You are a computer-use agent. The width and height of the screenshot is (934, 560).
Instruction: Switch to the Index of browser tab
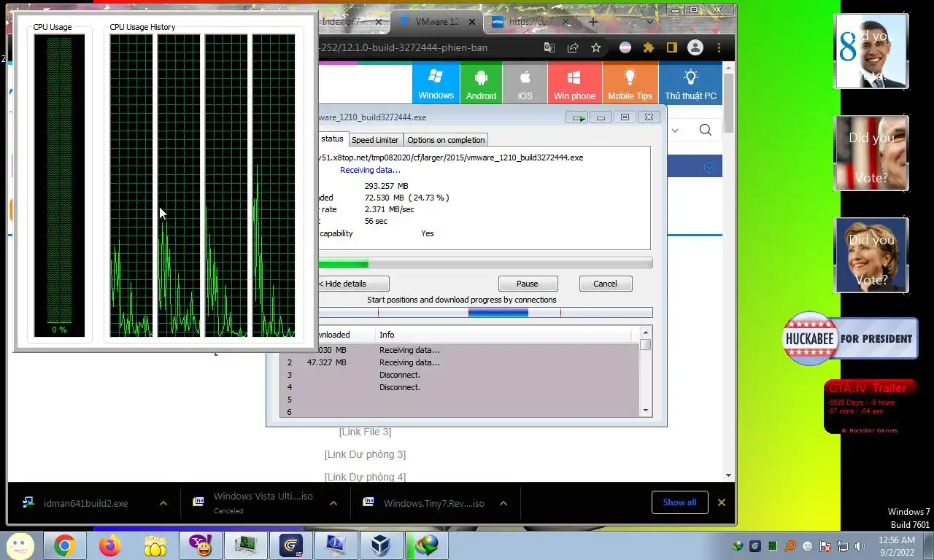[x=352, y=22]
